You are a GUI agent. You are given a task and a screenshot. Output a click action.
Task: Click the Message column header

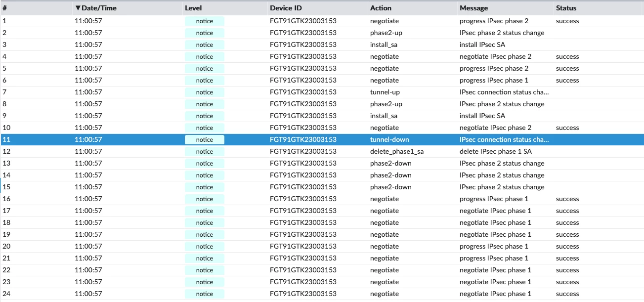pos(473,8)
